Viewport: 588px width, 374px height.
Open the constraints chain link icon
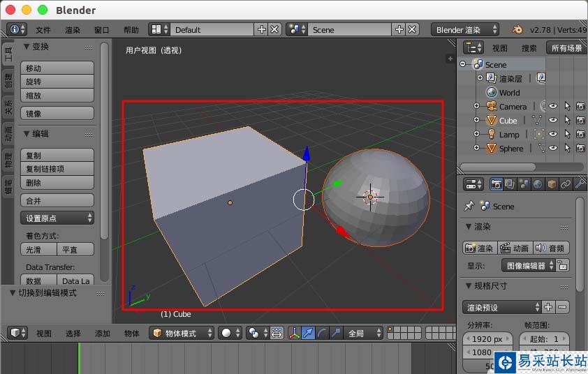566,184
